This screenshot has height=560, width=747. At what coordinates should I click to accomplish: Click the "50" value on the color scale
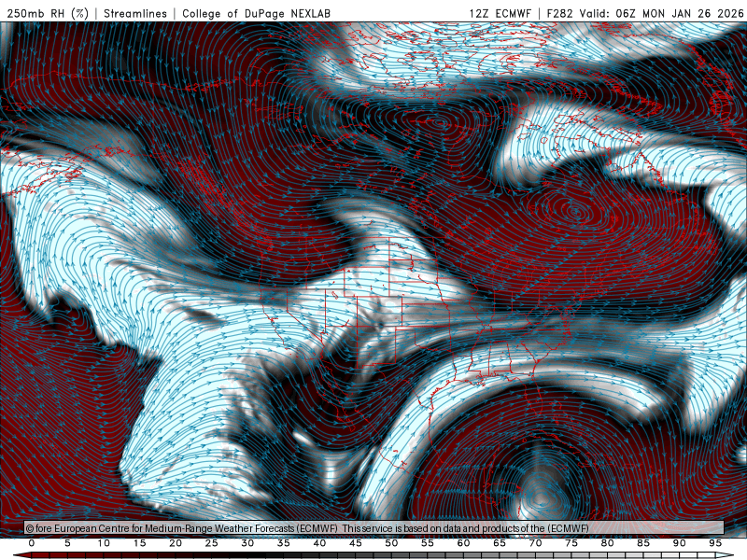[391, 543]
